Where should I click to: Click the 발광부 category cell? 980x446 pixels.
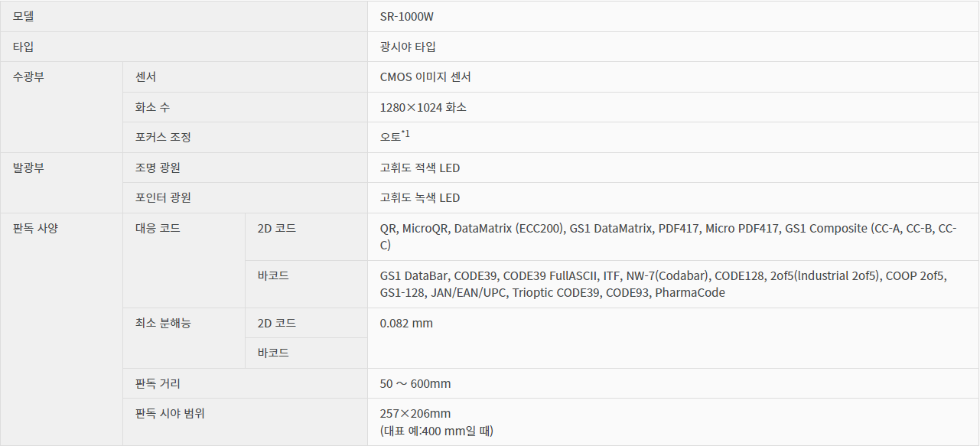coord(28,168)
